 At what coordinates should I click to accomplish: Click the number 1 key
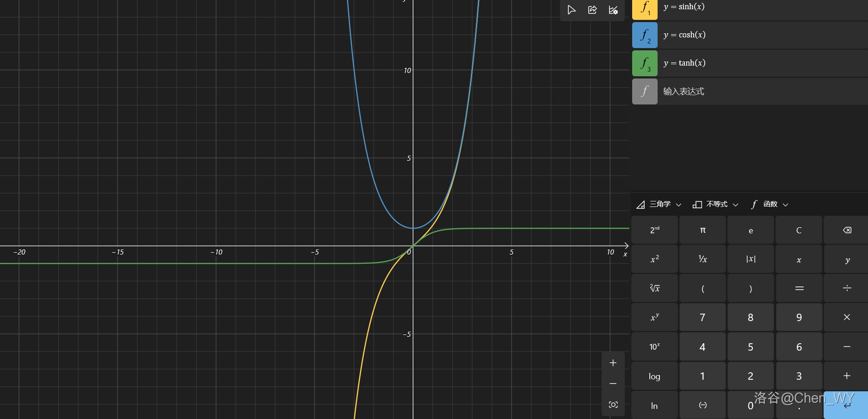pos(702,376)
